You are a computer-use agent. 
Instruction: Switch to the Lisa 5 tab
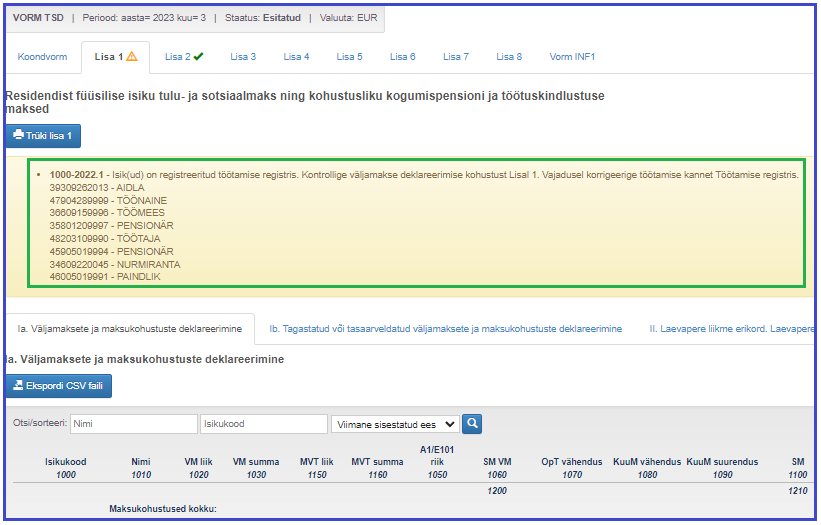[x=349, y=57]
